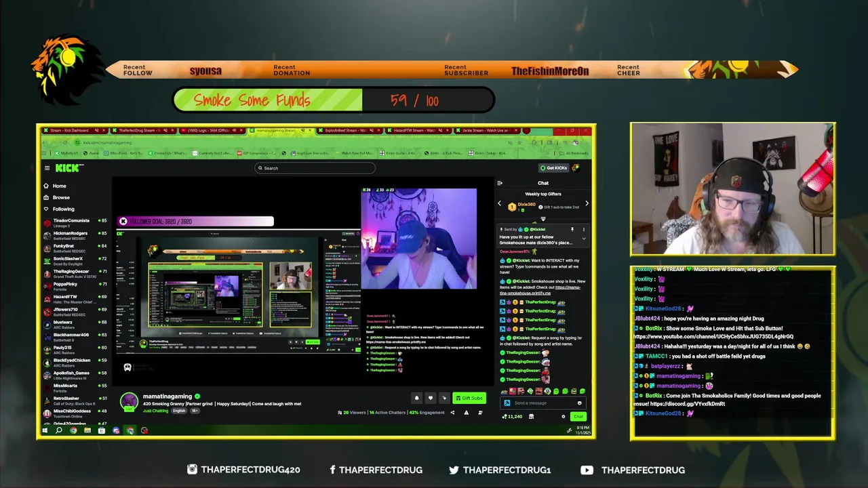868x488 pixels.
Task: Click the sparkle icon beside Gift Subs
Action: [x=444, y=398]
